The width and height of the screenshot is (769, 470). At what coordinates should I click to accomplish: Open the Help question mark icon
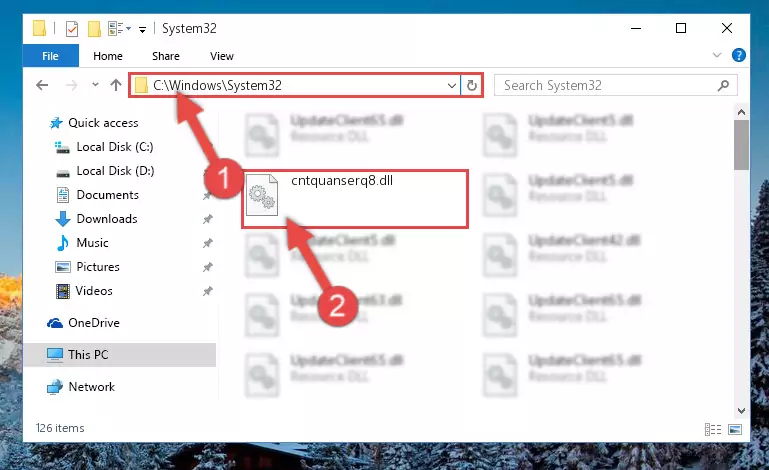pos(739,55)
